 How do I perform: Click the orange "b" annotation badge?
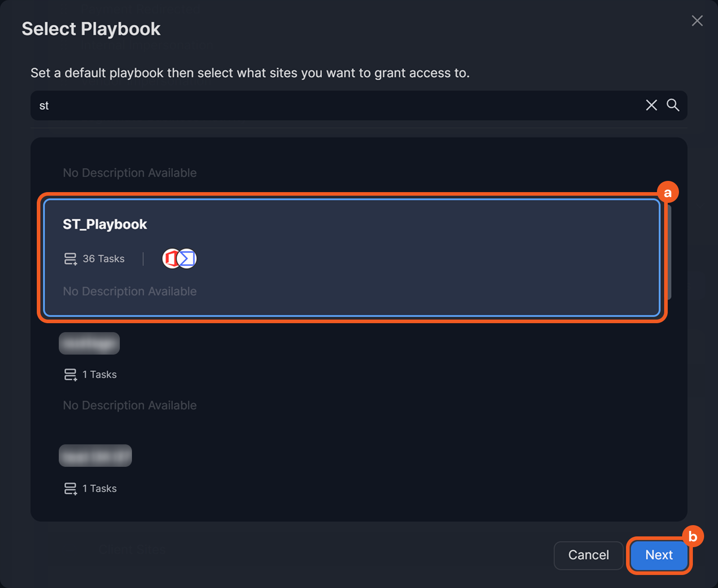692,536
